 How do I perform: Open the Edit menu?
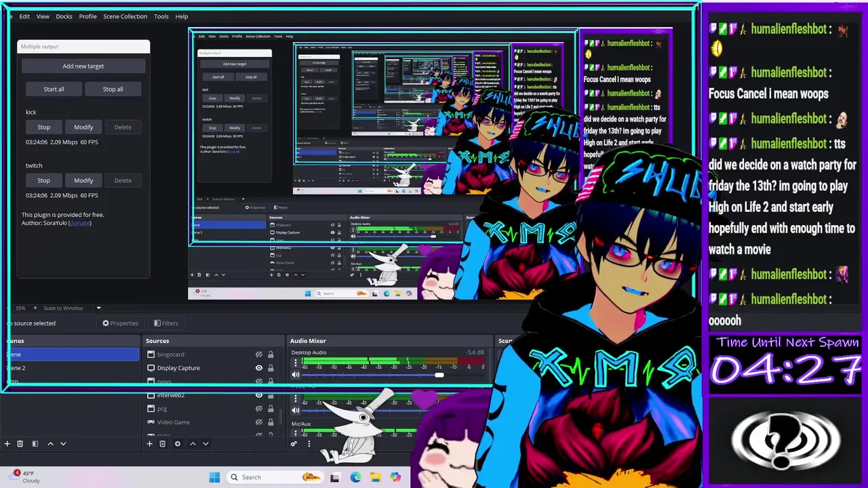24,16
